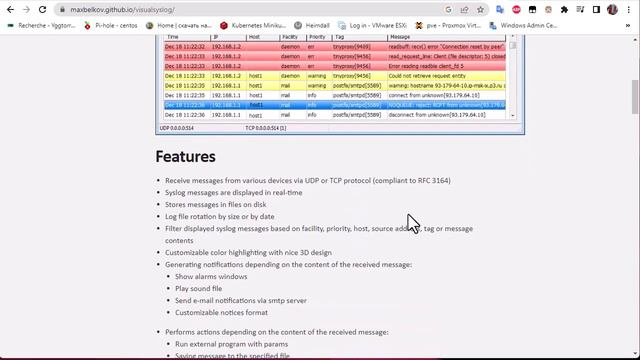This screenshot has height=360, width=640.
Task: Open the media control playlist icon
Action: (580, 9)
